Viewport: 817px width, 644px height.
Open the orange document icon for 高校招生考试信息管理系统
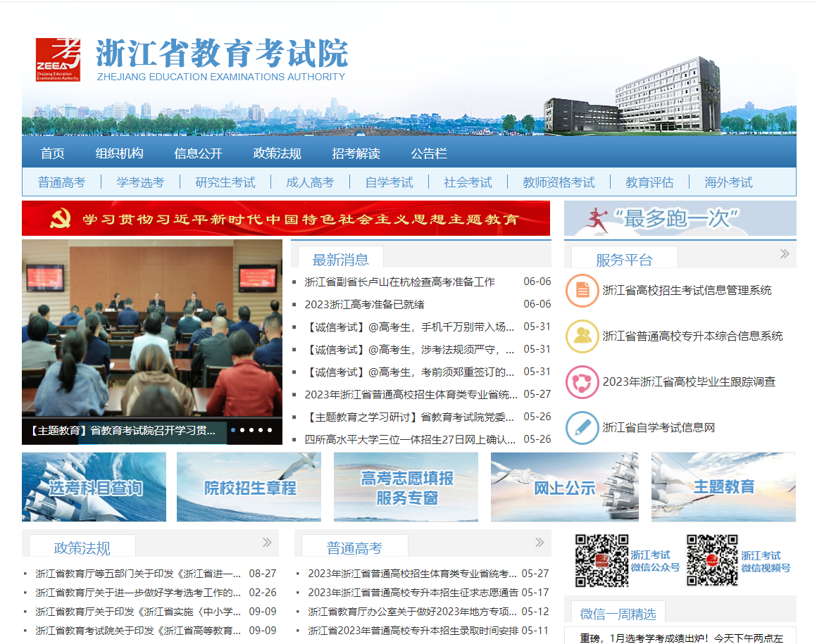582,291
